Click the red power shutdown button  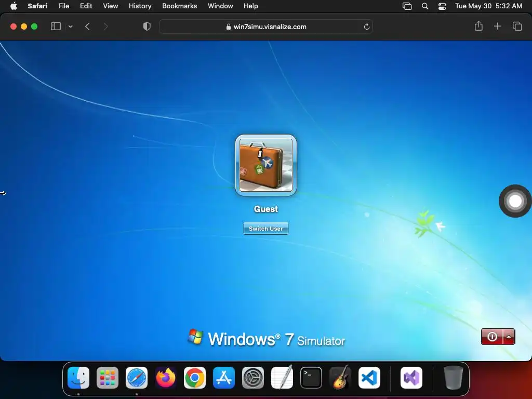pos(492,337)
